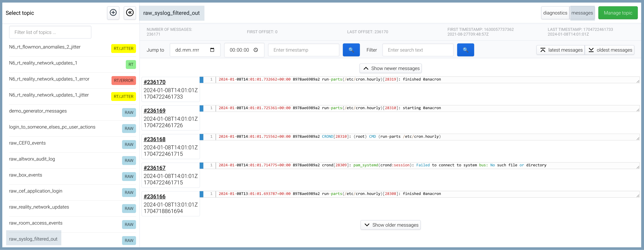Viewport: 644px width, 250px height.
Task: Open the raw_syslog_filtered_out topic tab
Action: point(171,13)
